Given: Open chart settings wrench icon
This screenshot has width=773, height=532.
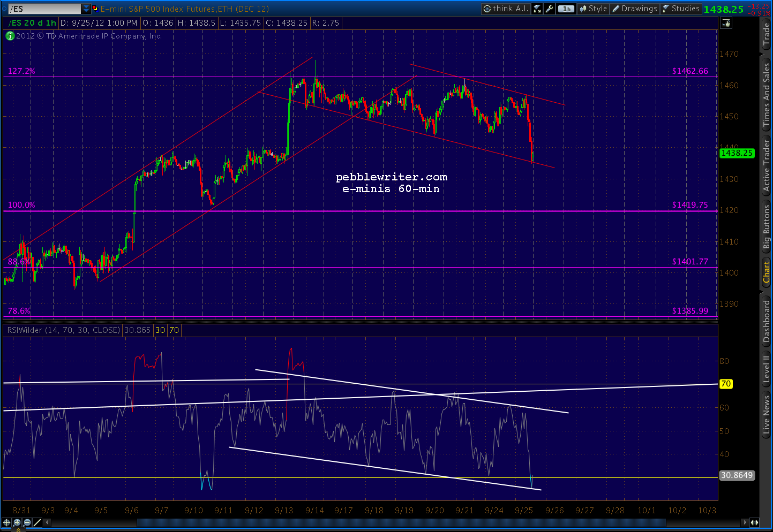Looking at the screenshot, I should click(x=549, y=9).
